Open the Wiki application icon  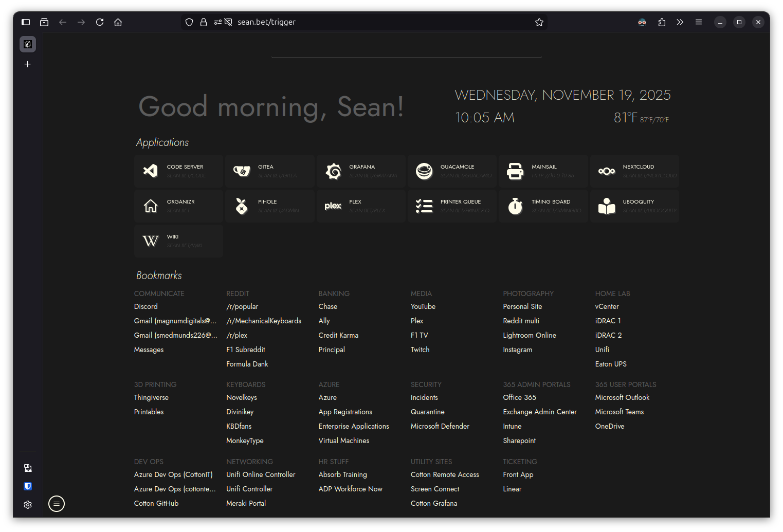coord(150,241)
